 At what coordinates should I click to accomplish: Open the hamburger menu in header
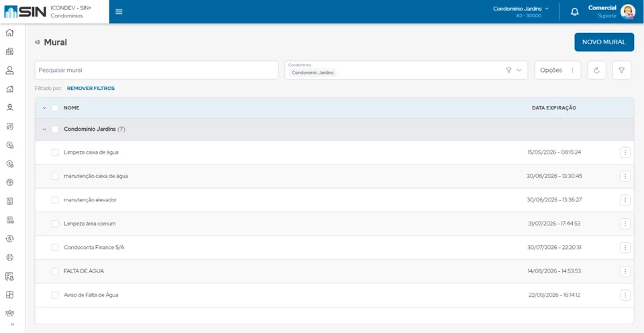tap(119, 11)
